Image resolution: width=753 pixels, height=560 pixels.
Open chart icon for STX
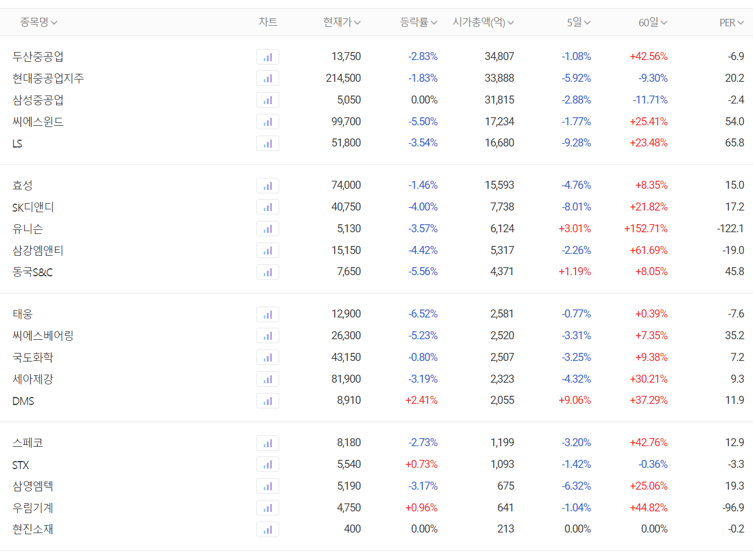(268, 464)
